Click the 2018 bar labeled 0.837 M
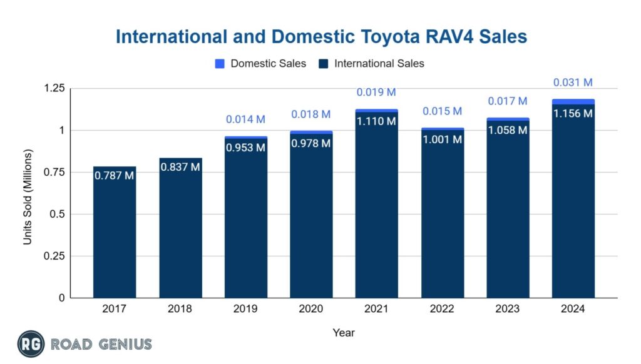 click(x=180, y=238)
